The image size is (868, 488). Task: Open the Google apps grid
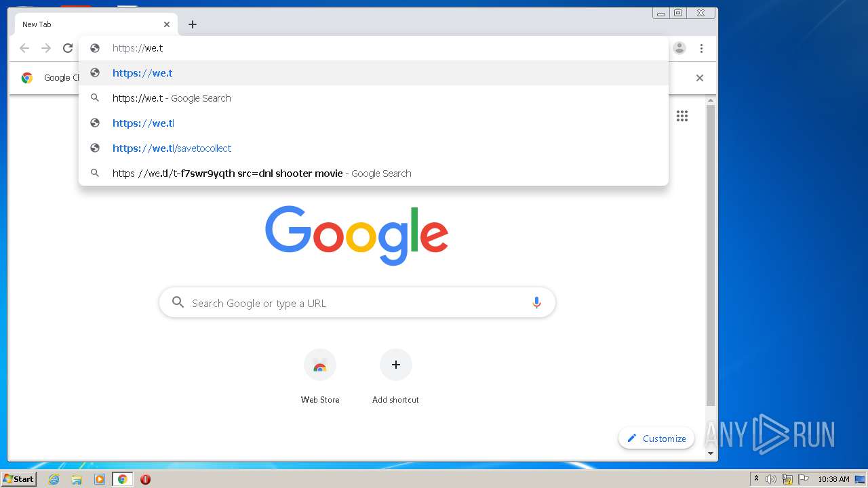coord(682,116)
